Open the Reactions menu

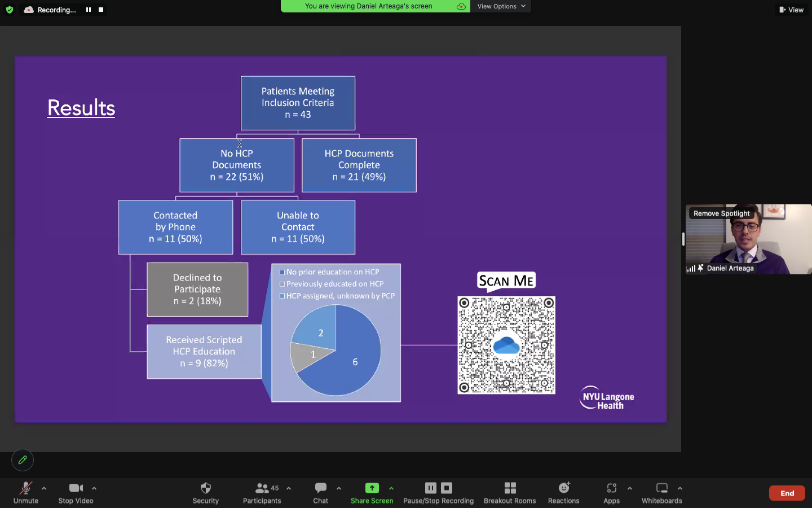pyautogui.click(x=563, y=493)
